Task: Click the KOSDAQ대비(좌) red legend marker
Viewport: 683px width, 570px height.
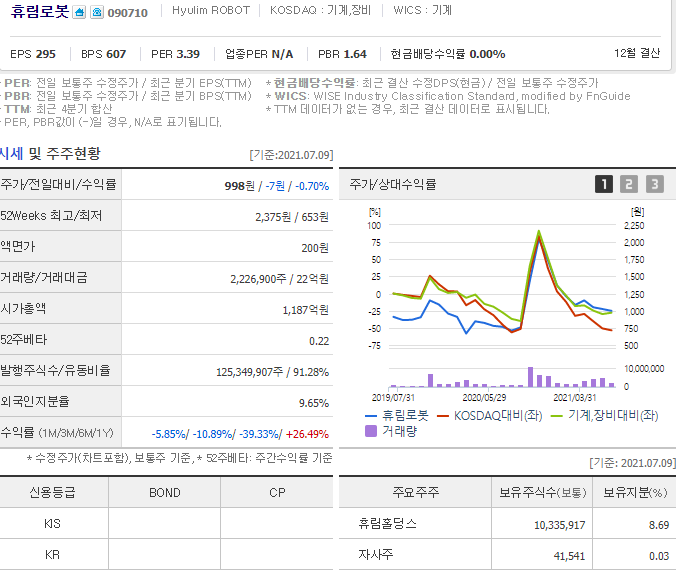Action: click(443, 416)
